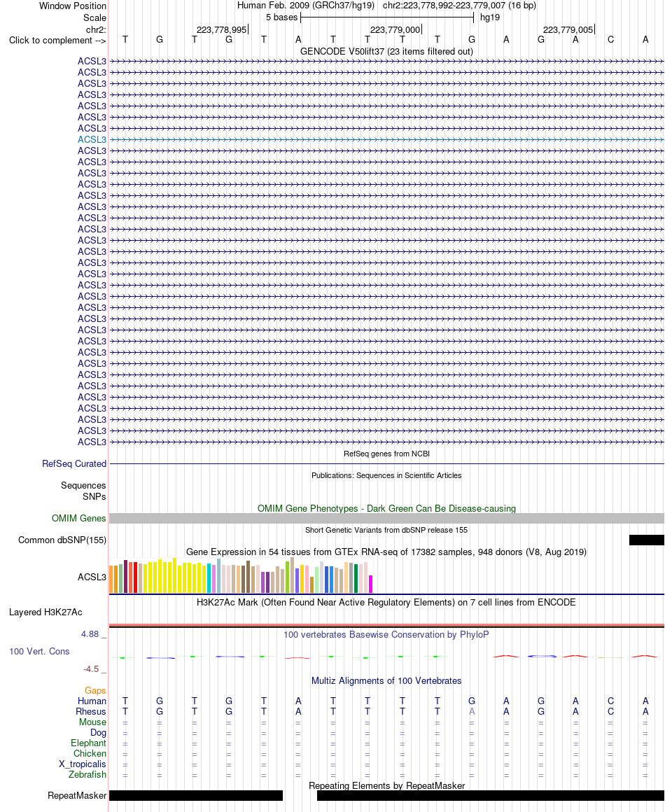Screen dimensions: 665x812
Task: Click the OMIM Genes side label
Action: tap(78, 518)
